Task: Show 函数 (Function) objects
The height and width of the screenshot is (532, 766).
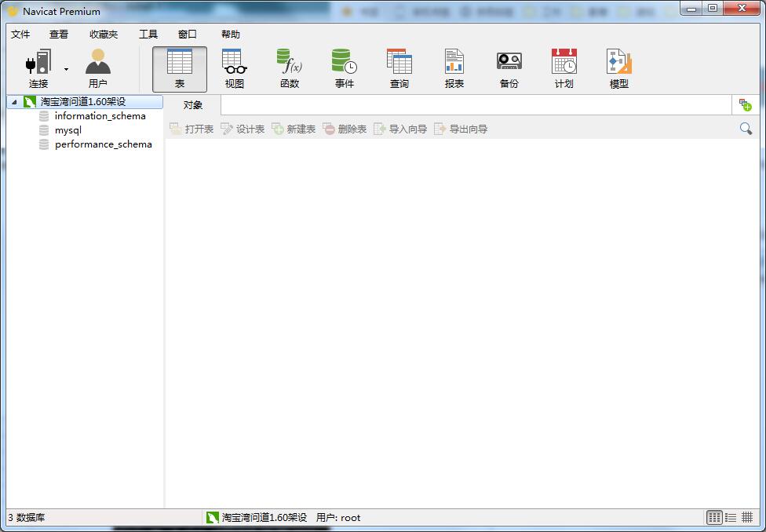Action: coord(290,69)
